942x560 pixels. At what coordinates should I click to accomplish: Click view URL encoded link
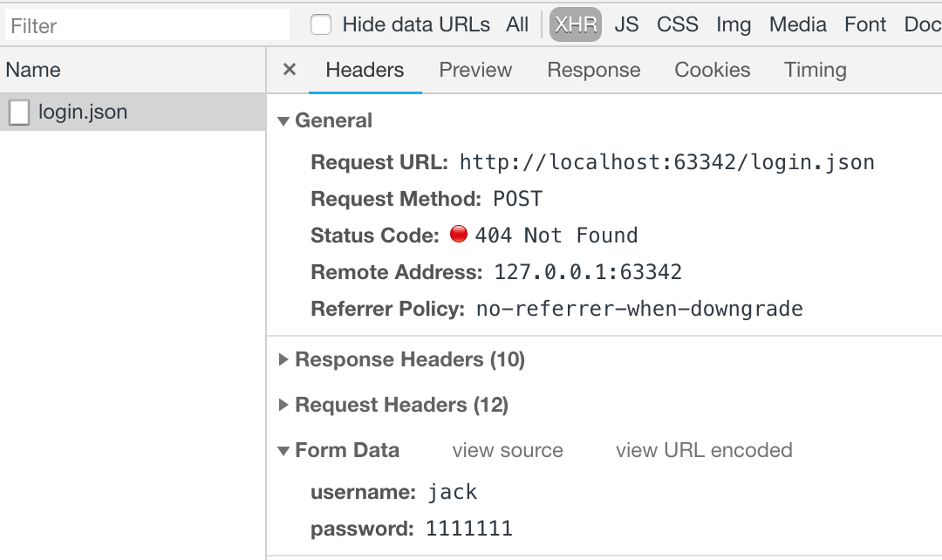704,450
